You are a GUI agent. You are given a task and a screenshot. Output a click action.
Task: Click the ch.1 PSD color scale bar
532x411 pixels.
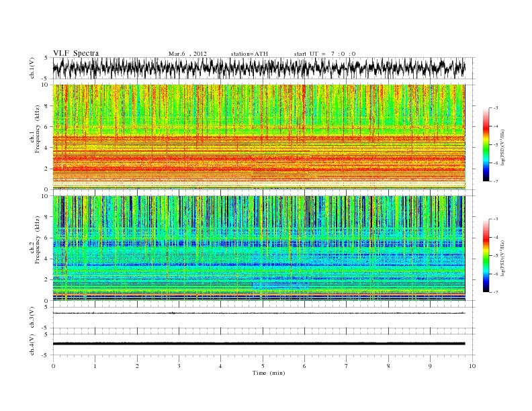pos(486,144)
